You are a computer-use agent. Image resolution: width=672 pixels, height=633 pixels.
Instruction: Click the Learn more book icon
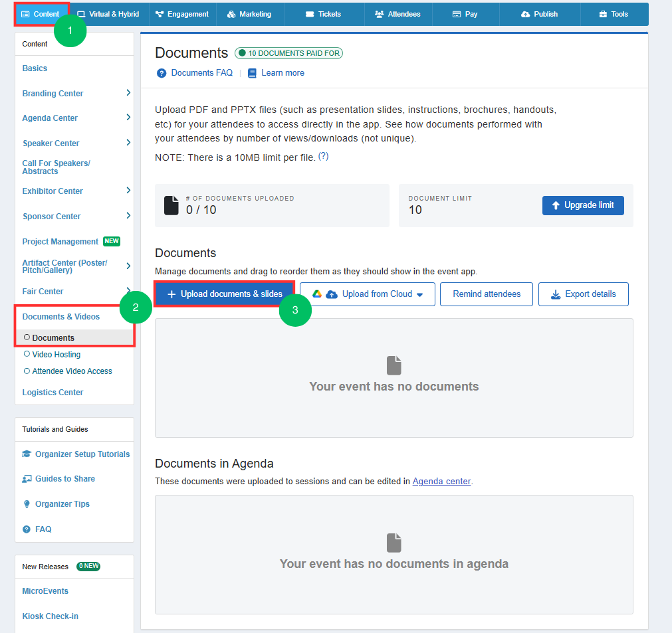252,73
